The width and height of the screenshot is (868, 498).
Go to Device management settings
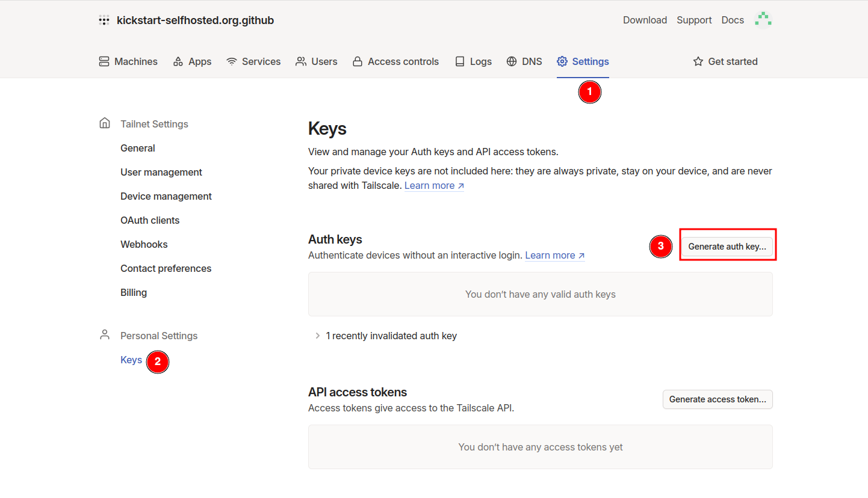point(166,196)
